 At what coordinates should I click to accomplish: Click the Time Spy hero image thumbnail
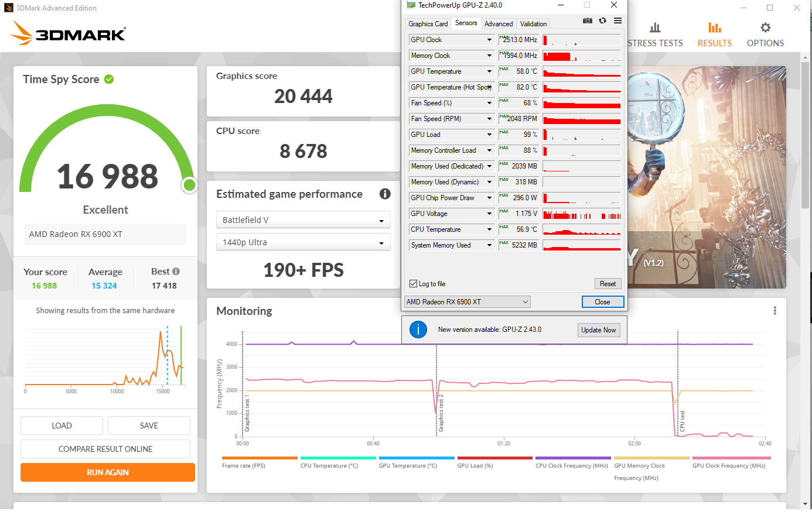[x=707, y=177]
